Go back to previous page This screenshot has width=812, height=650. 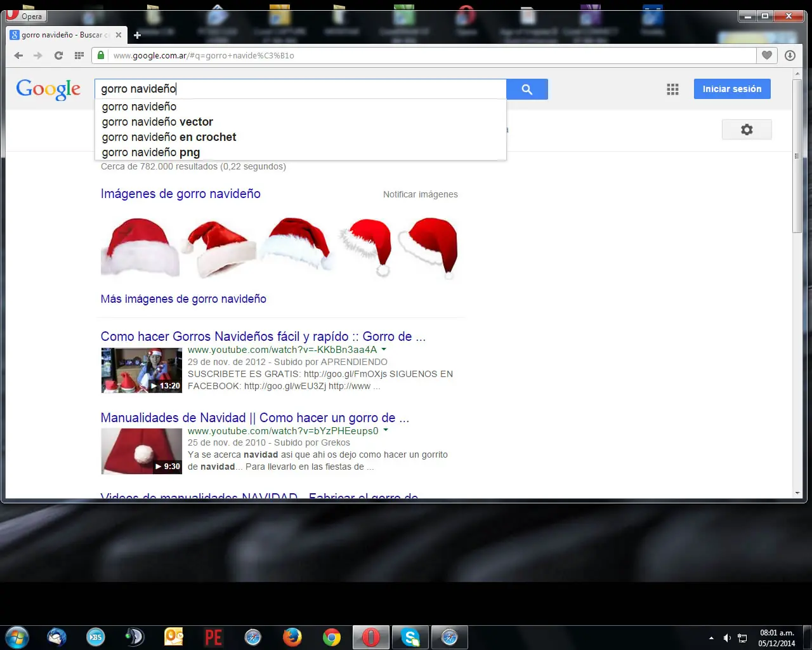click(18, 56)
